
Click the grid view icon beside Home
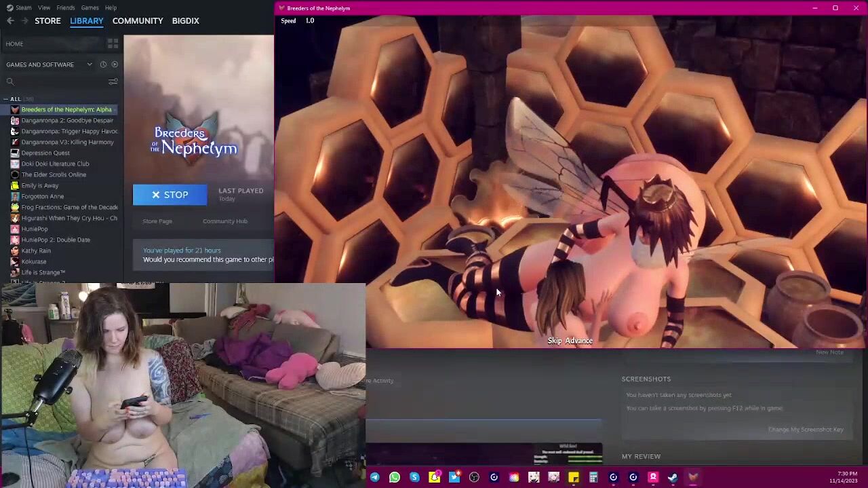click(x=113, y=43)
